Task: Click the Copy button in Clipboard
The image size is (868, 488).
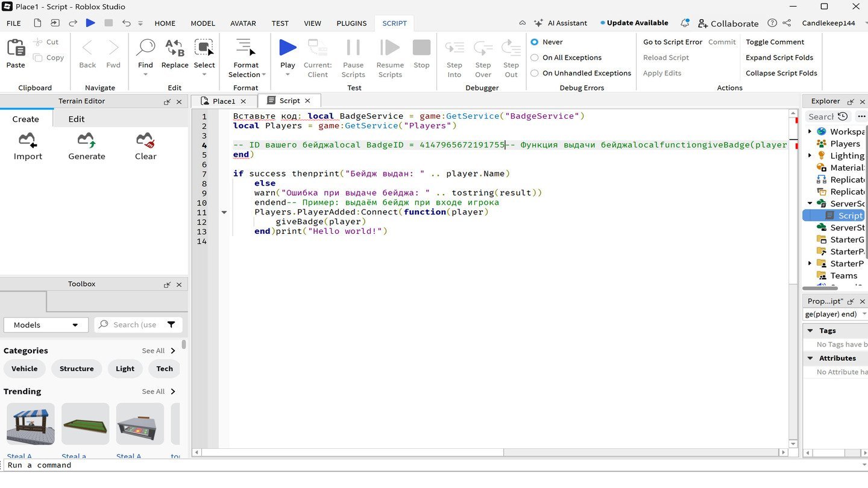Action: point(48,58)
